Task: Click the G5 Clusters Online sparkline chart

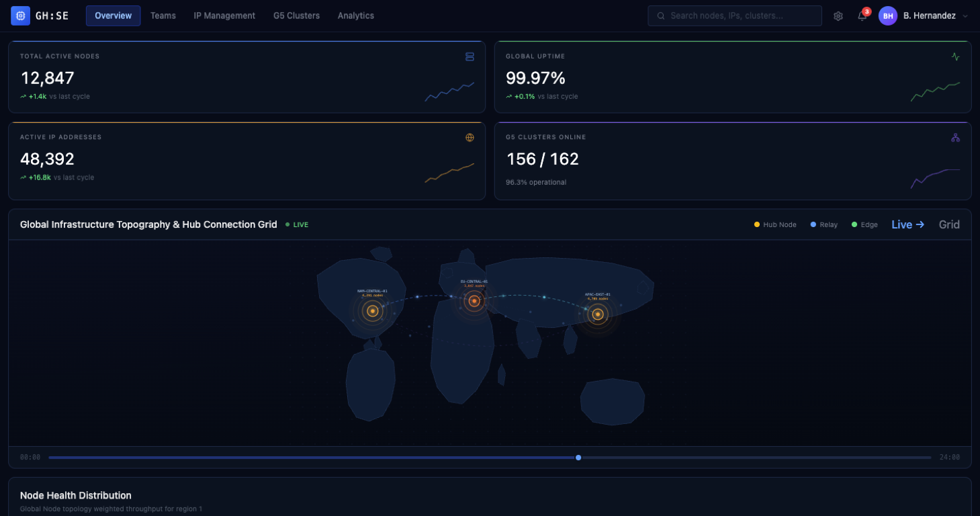Action: pyautogui.click(x=935, y=179)
